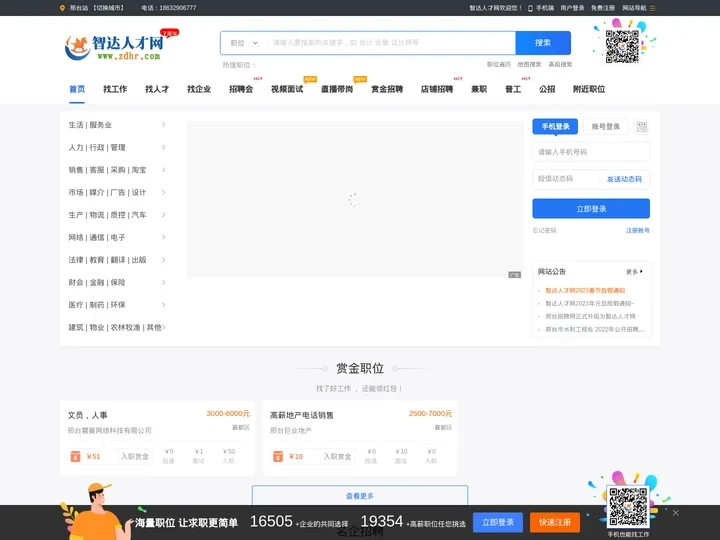Open the 普工 navigation item
Screen dimensions: 720x540
pos(513,89)
